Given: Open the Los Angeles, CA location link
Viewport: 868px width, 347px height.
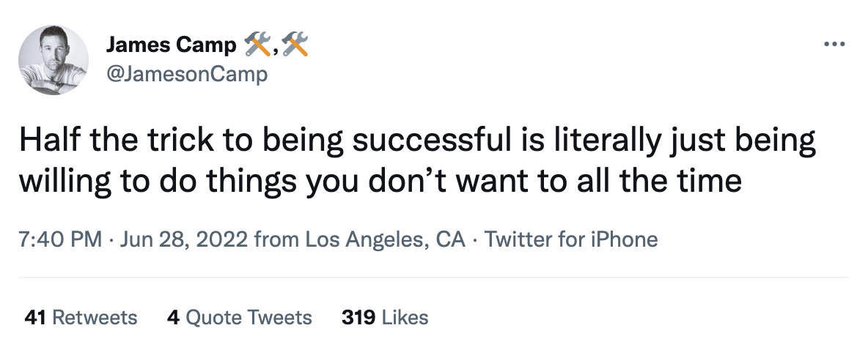Looking at the screenshot, I should click(x=385, y=239).
